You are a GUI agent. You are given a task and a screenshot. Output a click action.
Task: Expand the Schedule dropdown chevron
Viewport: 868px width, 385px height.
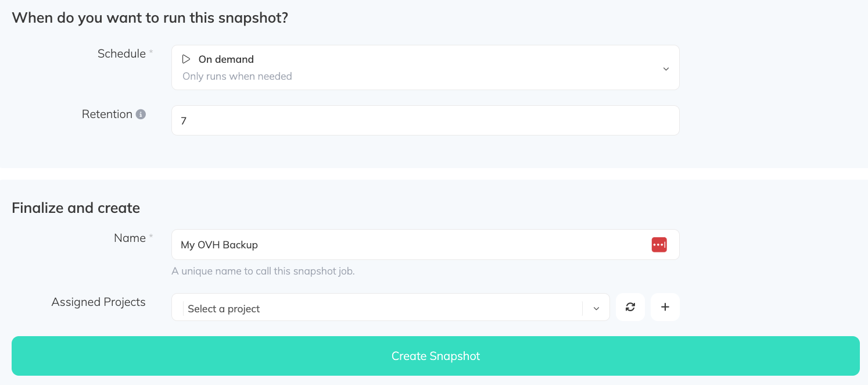pos(666,69)
